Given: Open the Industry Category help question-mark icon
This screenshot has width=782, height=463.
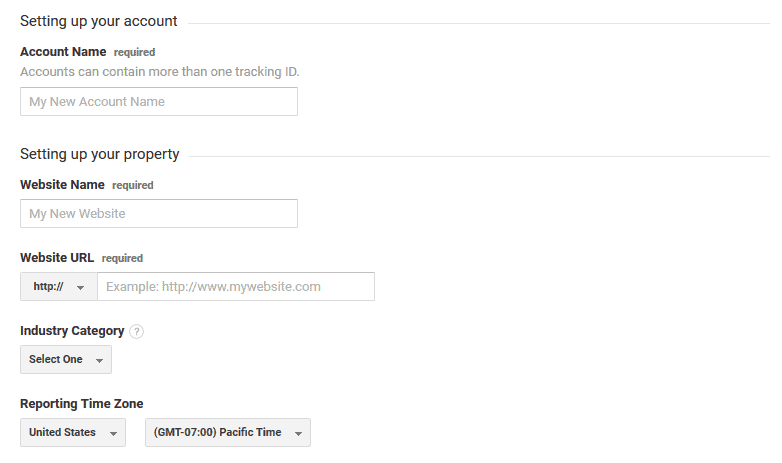Looking at the screenshot, I should tap(136, 331).
